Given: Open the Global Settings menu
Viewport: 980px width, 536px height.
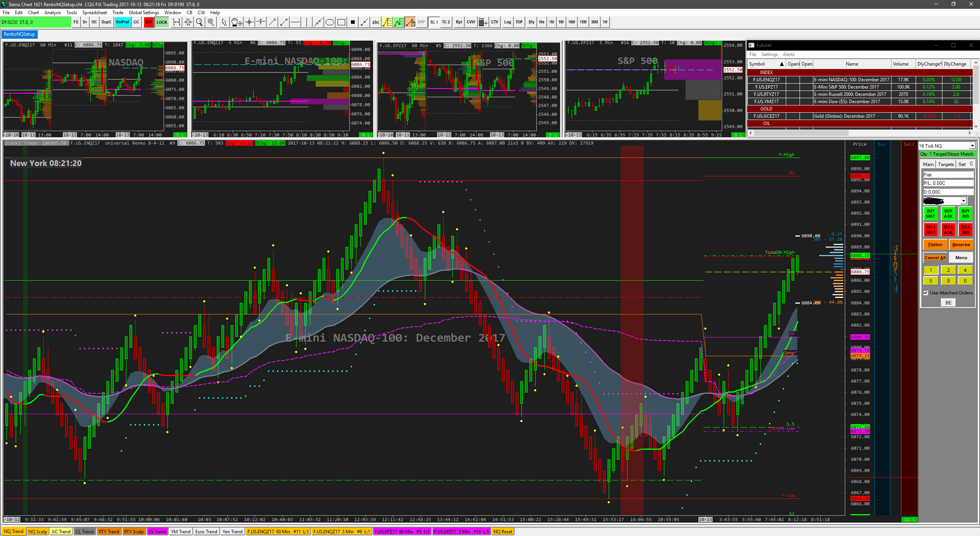Looking at the screenshot, I should [144, 13].
